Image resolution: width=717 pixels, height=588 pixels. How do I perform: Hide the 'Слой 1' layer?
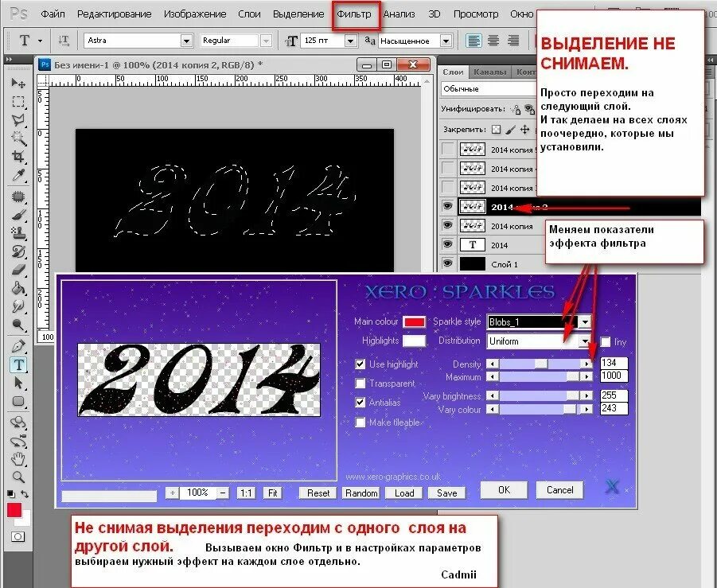[448, 264]
